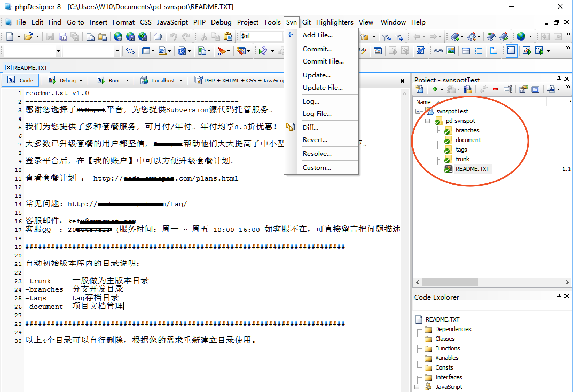The height and width of the screenshot is (392, 573).
Task: Click the add bookmark tag icon
Action: click(x=455, y=37)
